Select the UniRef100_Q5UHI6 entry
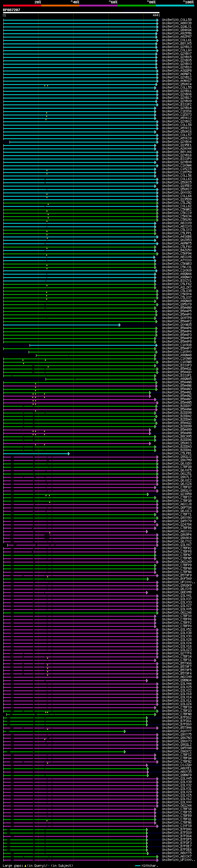This screenshot has height=868, width=197. (x=177, y=132)
